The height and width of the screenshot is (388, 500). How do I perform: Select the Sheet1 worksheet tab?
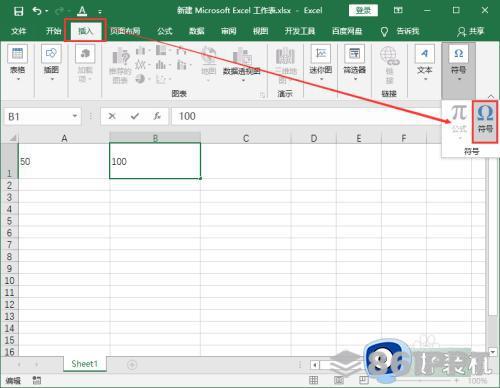coord(85,364)
